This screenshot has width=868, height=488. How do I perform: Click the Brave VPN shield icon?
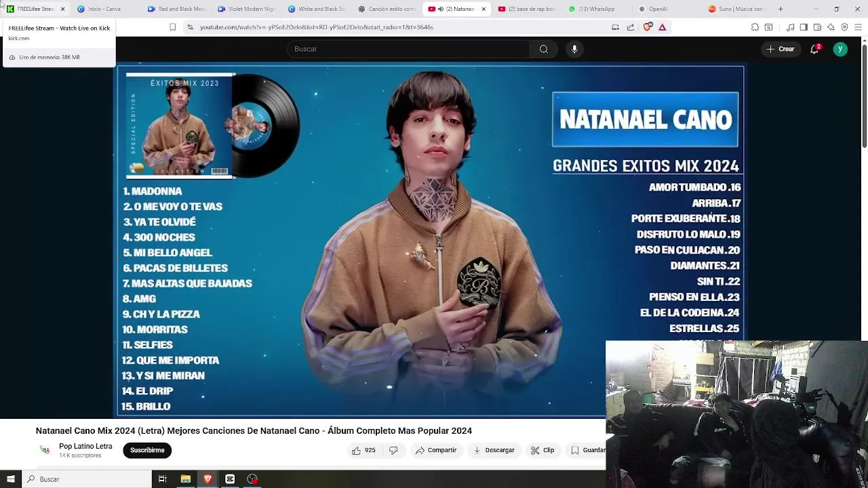click(844, 27)
